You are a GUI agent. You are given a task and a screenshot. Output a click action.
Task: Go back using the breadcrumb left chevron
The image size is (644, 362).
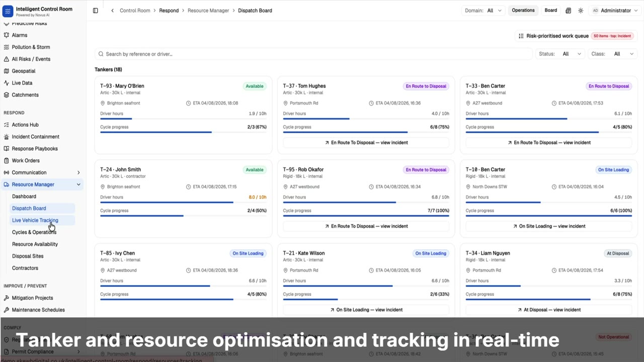coord(112,11)
